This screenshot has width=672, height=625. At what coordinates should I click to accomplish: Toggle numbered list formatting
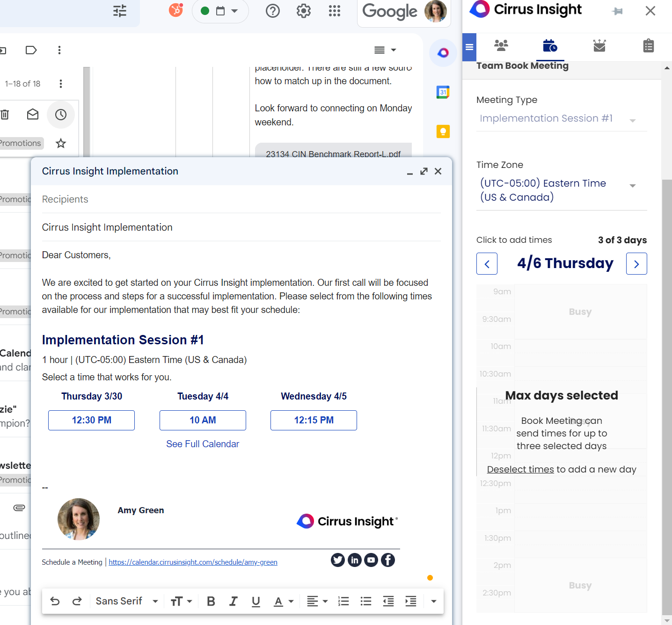[x=343, y=601]
